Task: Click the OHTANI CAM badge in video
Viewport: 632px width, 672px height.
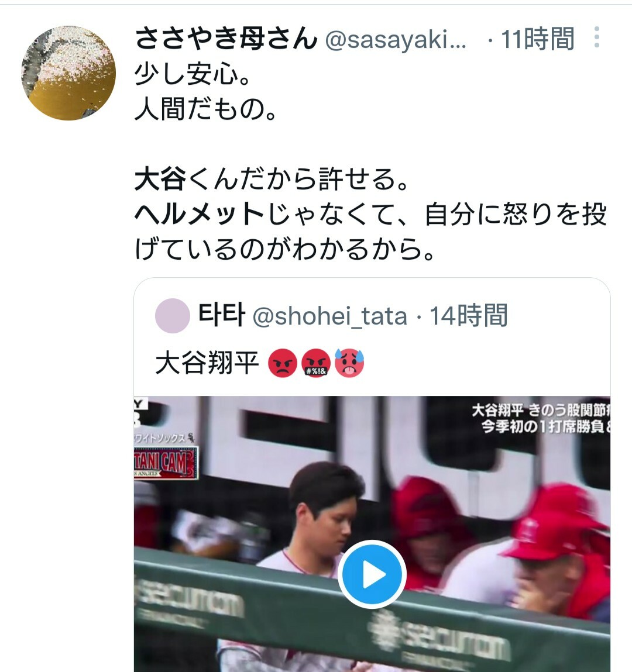Action: pos(166,463)
